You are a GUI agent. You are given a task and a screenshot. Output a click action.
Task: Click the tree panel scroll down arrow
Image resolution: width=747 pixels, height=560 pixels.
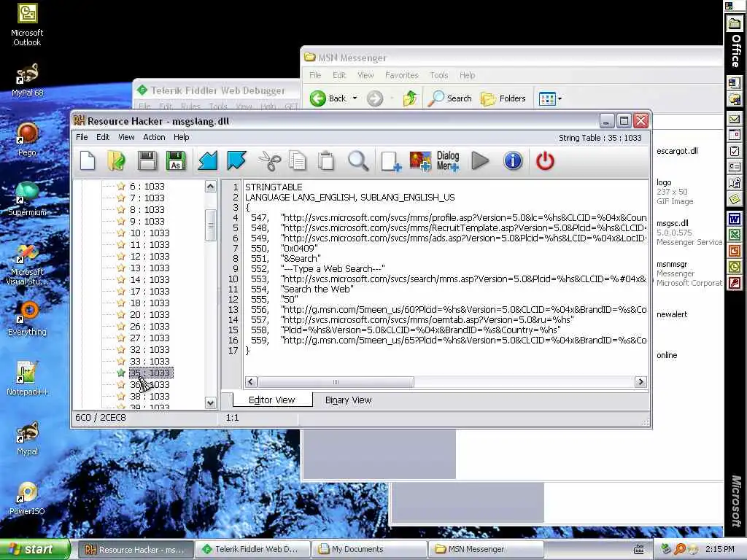[x=211, y=402]
